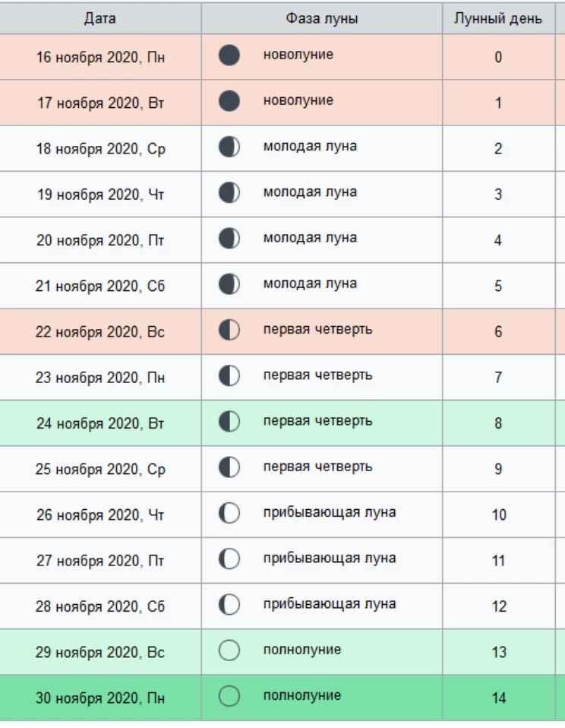This screenshot has width=565, height=728.
Task: Click first quarter moon icon for 24 ноября
Action: [x=229, y=421]
